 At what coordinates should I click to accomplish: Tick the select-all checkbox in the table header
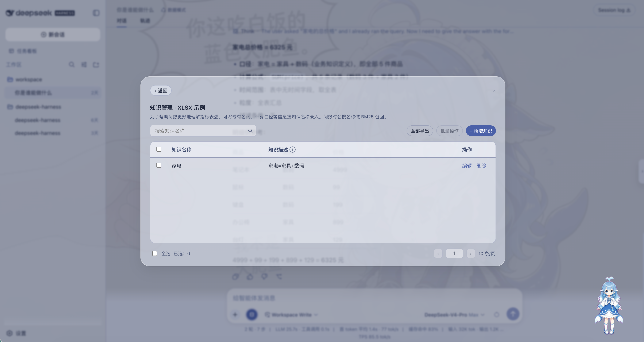(159, 149)
